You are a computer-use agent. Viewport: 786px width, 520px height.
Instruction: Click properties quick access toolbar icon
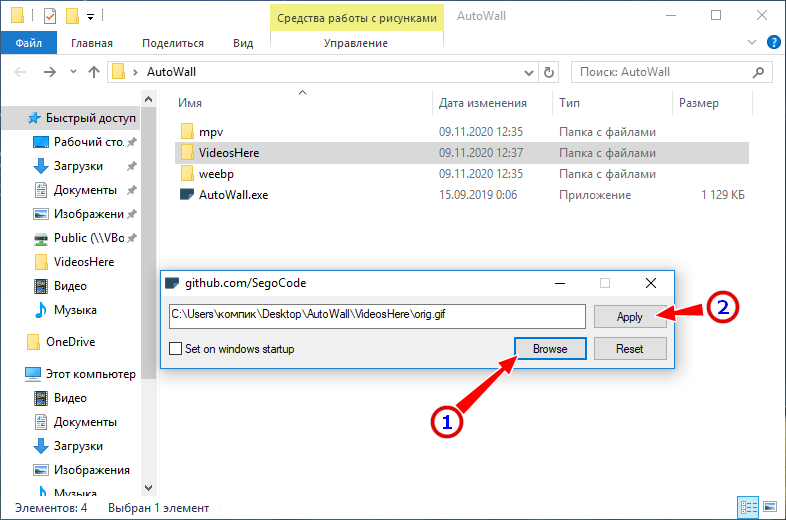50,17
